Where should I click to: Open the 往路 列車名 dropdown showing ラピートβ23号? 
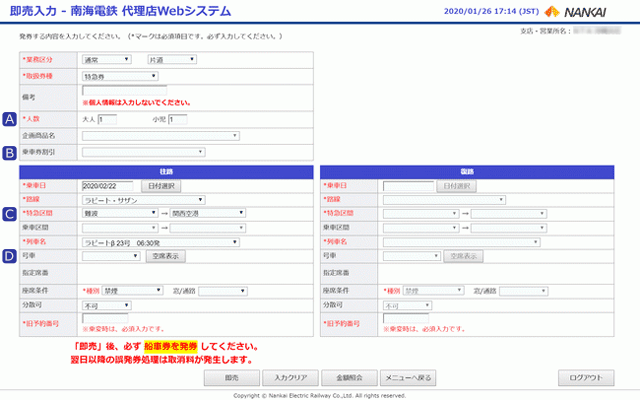tap(161, 243)
